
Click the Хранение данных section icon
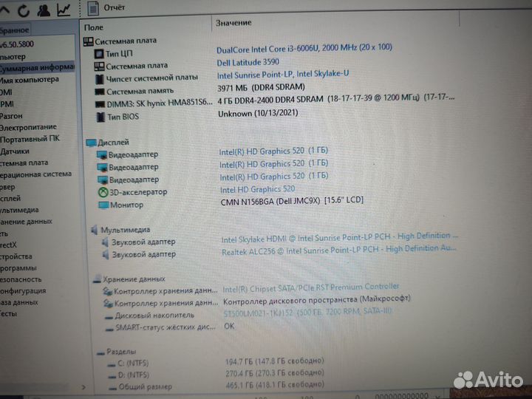[x=97, y=279]
